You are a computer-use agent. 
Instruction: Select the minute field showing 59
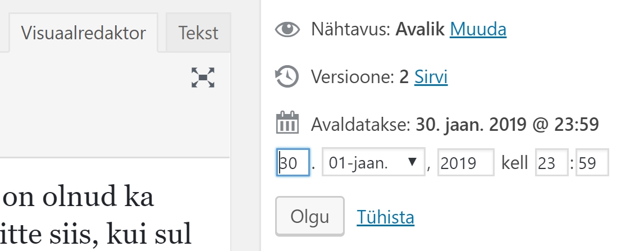tap(592, 163)
